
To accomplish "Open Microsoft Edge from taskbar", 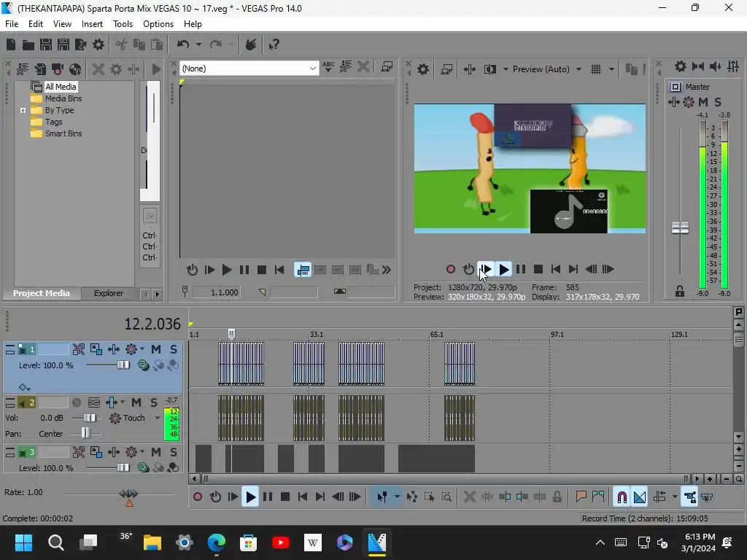I will pyautogui.click(x=216, y=542).
